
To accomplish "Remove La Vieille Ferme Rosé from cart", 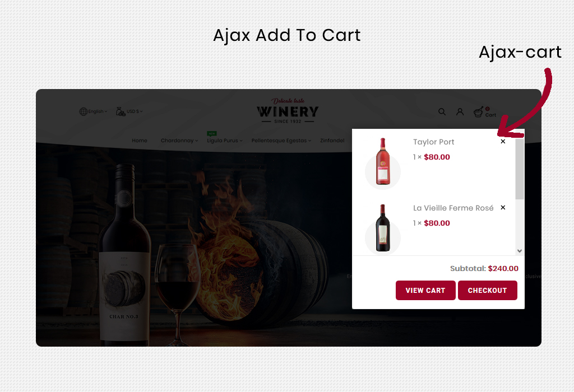I will [503, 207].
